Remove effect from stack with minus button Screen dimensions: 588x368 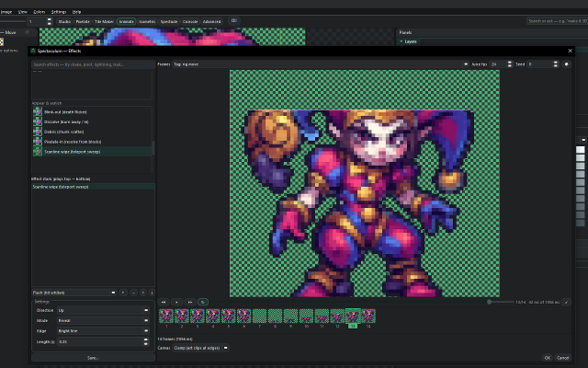click(133, 293)
